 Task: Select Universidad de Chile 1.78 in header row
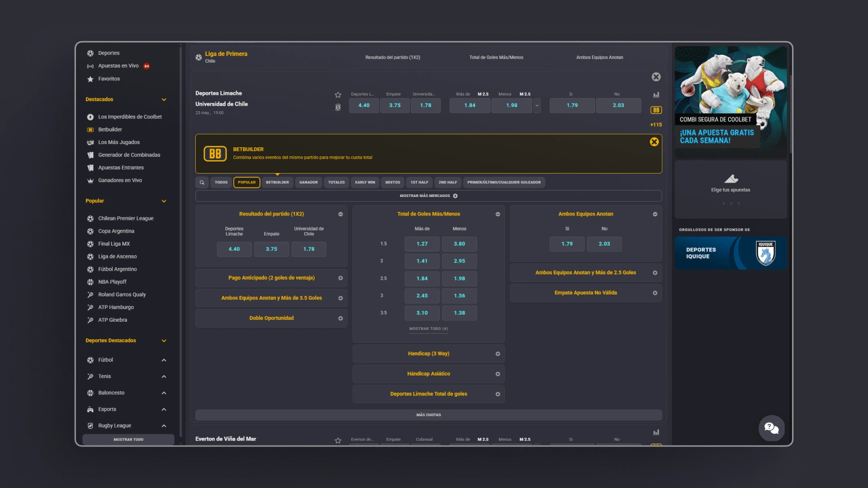425,105
